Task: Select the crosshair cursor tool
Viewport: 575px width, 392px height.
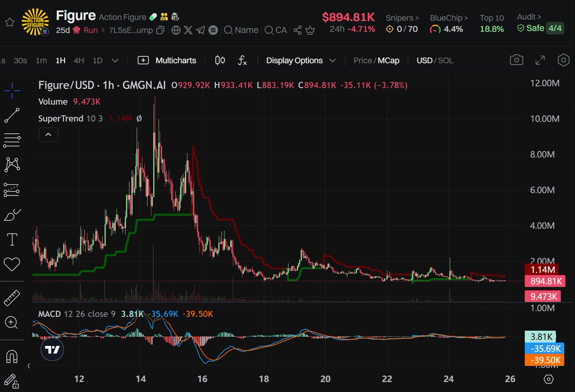Action: click(x=12, y=90)
